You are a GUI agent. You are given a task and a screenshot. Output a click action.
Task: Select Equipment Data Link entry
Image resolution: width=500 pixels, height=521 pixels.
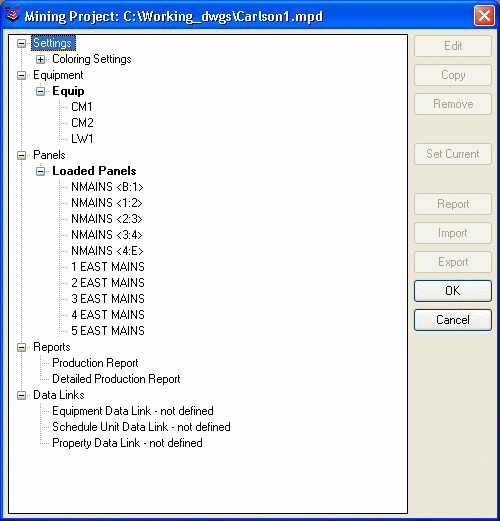(133, 411)
